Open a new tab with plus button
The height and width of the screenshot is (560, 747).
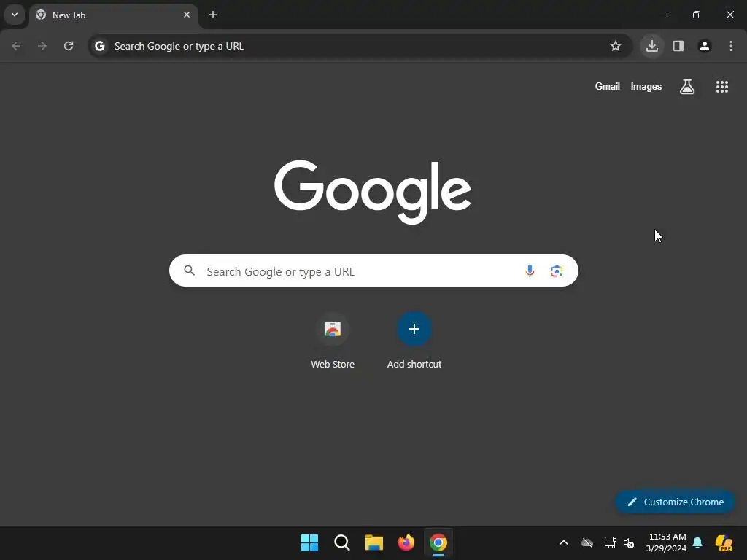click(x=213, y=15)
